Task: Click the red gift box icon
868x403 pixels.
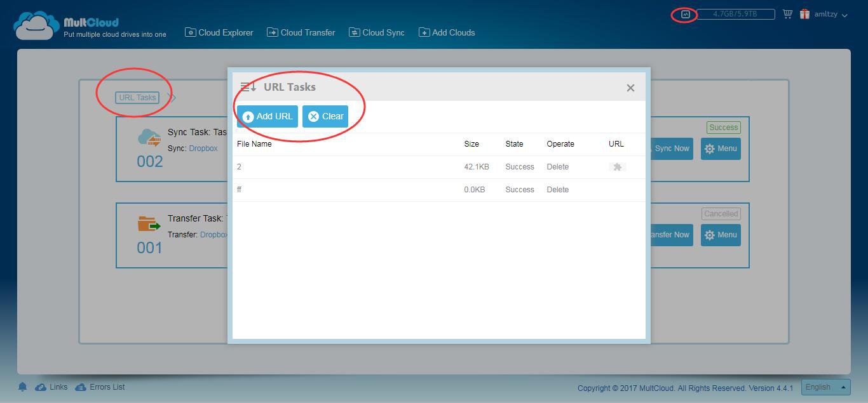Action: pos(804,14)
